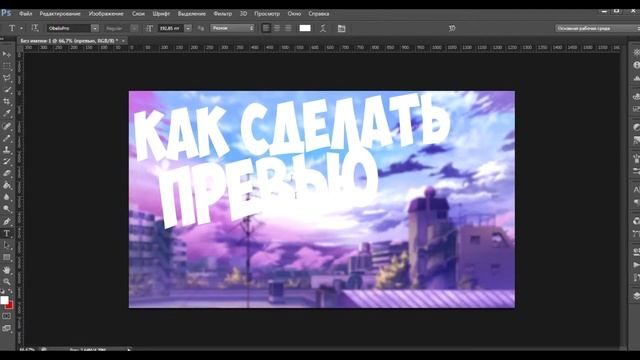Open the 3D menu
Screen dimensions: 640x360
(x=243, y=13)
